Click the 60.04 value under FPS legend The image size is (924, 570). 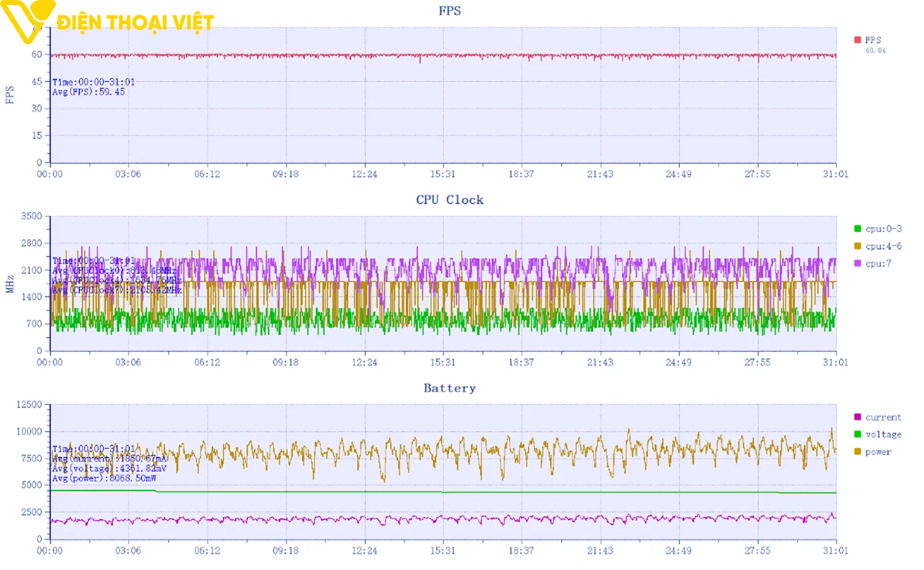(x=875, y=51)
